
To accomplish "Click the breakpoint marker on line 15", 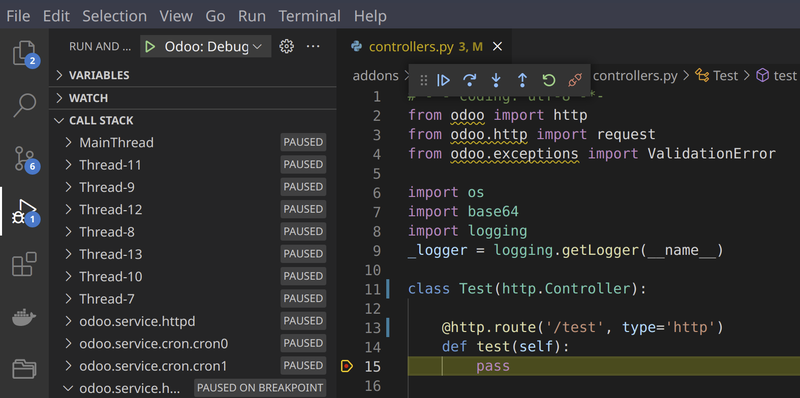I will tap(346, 366).
